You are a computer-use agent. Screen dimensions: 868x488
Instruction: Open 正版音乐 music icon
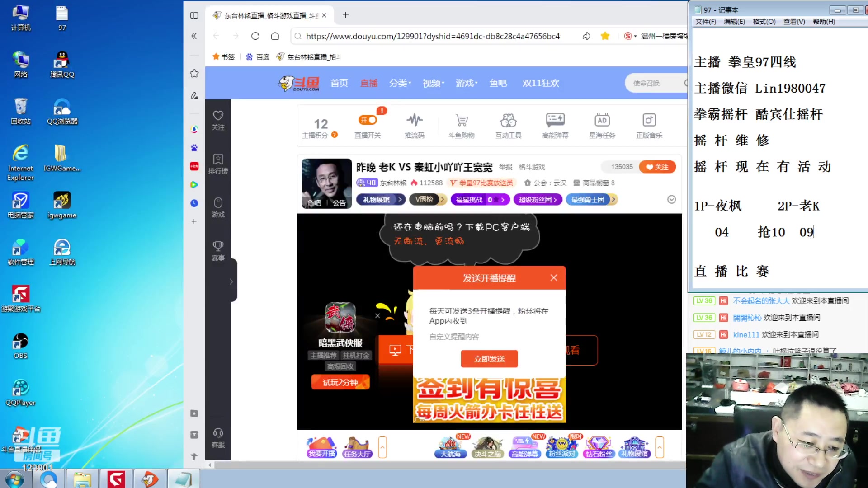649,126
